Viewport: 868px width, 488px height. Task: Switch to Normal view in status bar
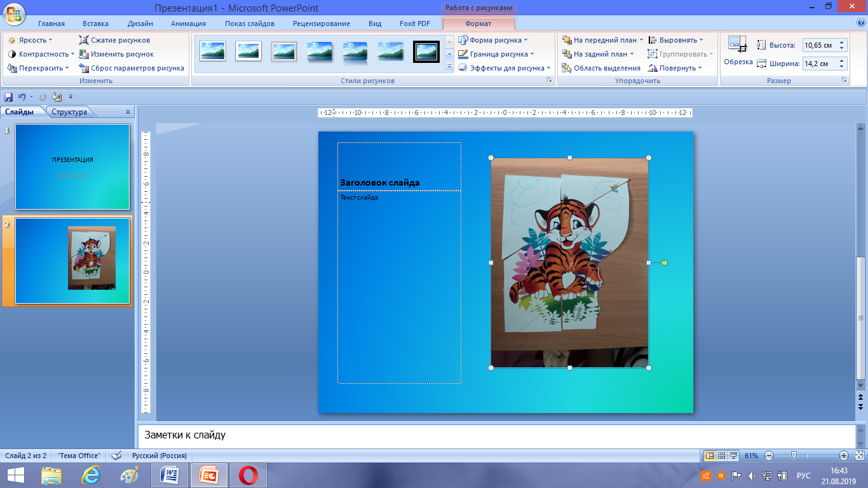tap(710, 456)
